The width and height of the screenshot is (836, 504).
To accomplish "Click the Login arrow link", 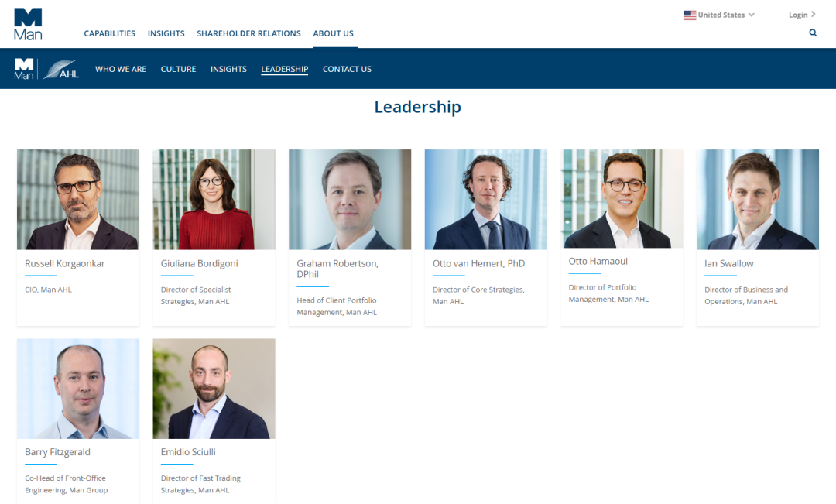I will pos(801,15).
